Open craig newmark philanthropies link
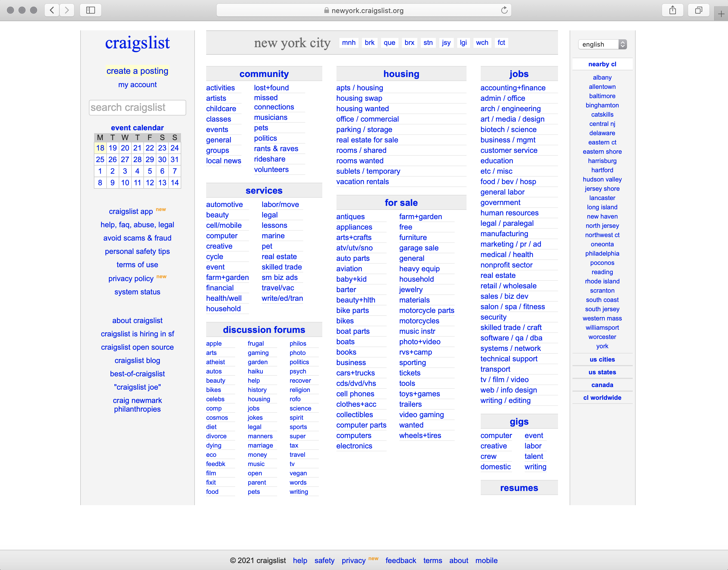This screenshot has height=570, width=728. (x=137, y=405)
